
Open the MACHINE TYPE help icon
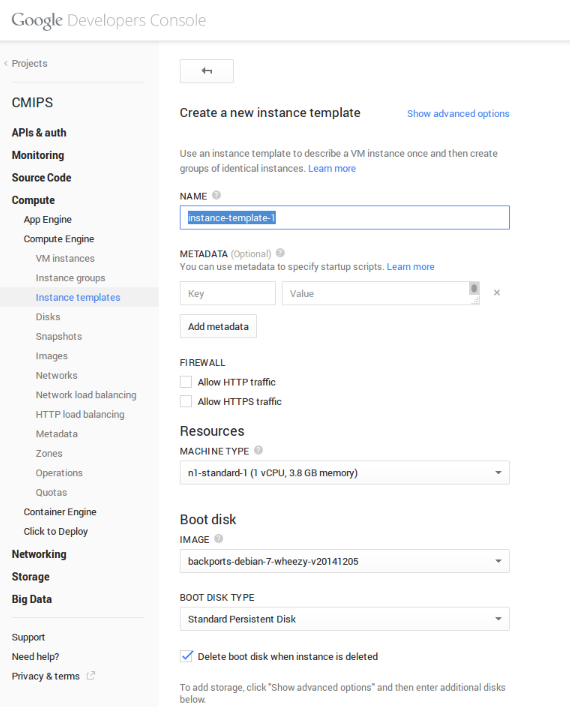coord(258,450)
